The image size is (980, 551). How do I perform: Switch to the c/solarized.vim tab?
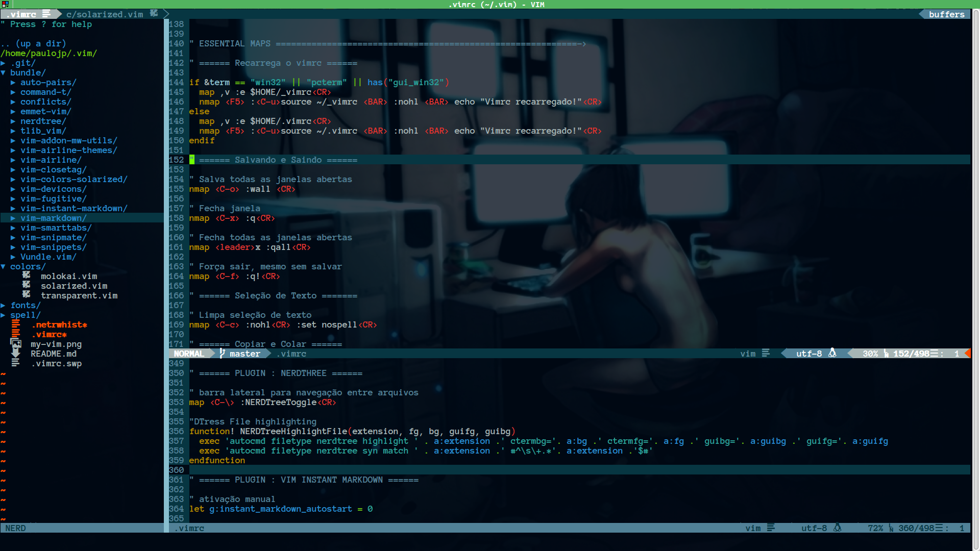[x=105, y=14]
